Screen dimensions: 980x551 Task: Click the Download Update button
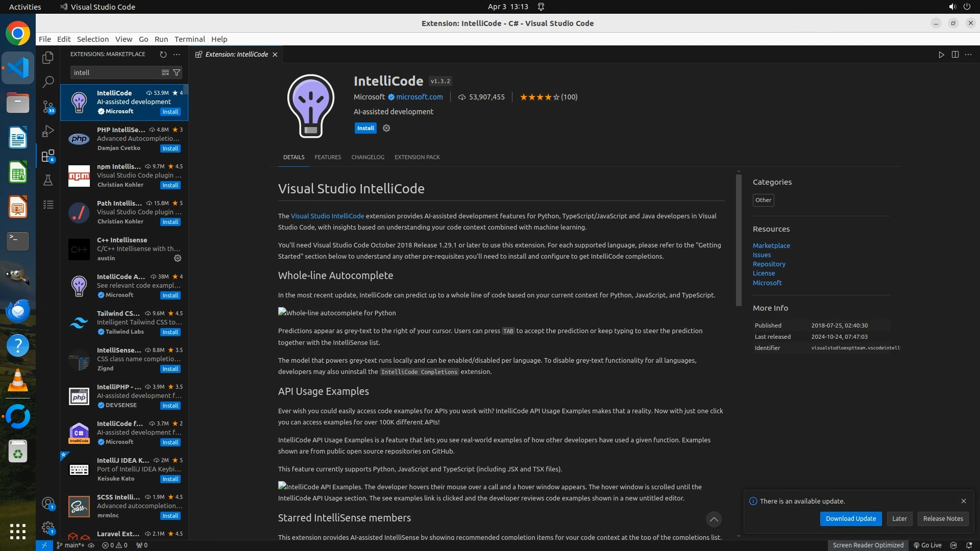pyautogui.click(x=850, y=518)
